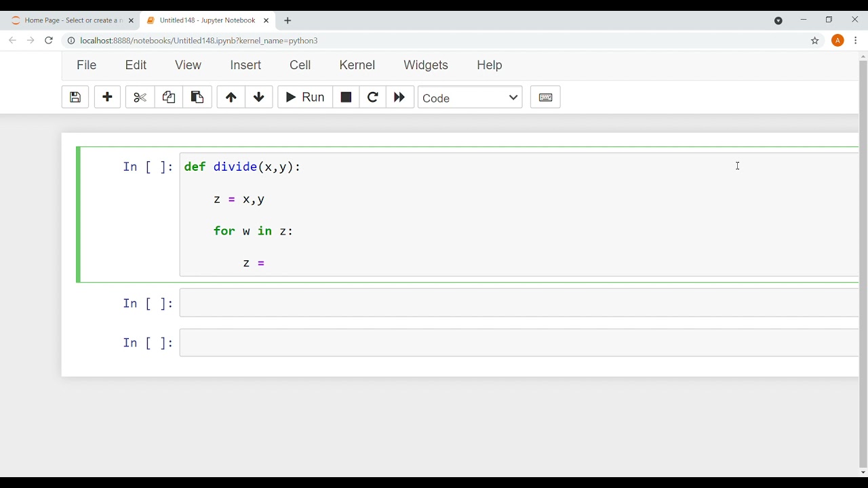Image resolution: width=868 pixels, height=488 pixels.
Task: Go forward in browser history
Action: pos(31,41)
